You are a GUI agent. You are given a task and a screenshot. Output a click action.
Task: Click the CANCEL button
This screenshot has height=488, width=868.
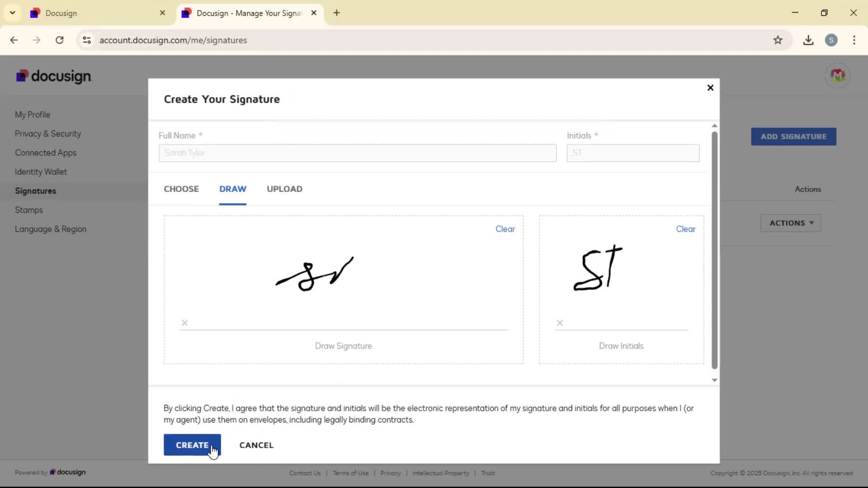[x=256, y=445]
